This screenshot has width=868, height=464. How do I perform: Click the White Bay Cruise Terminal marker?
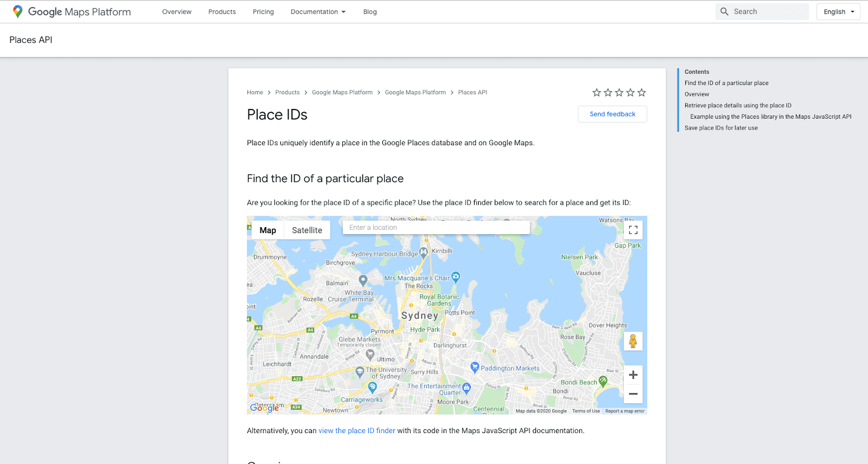point(363,280)
